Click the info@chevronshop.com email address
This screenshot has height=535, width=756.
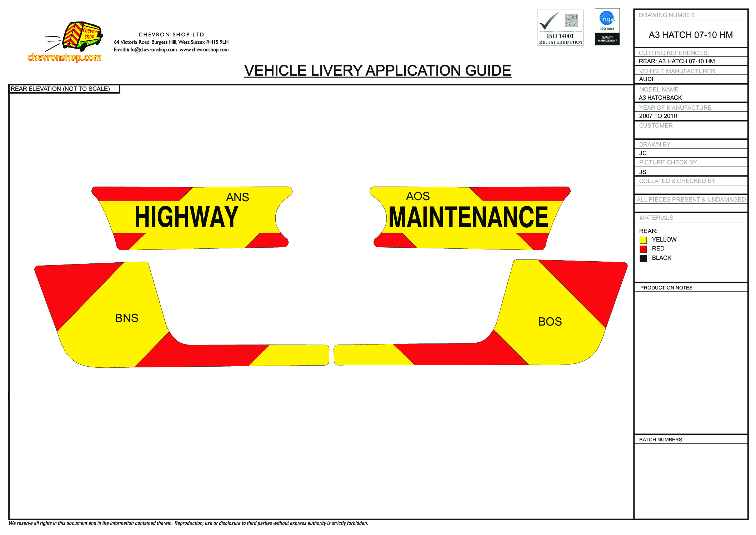coord(152,50)
